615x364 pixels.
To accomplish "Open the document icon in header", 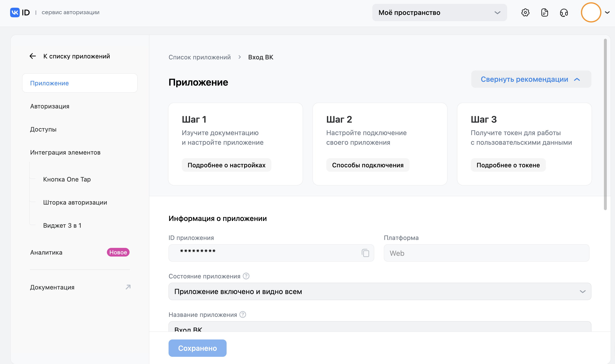I will click(544, 13).
